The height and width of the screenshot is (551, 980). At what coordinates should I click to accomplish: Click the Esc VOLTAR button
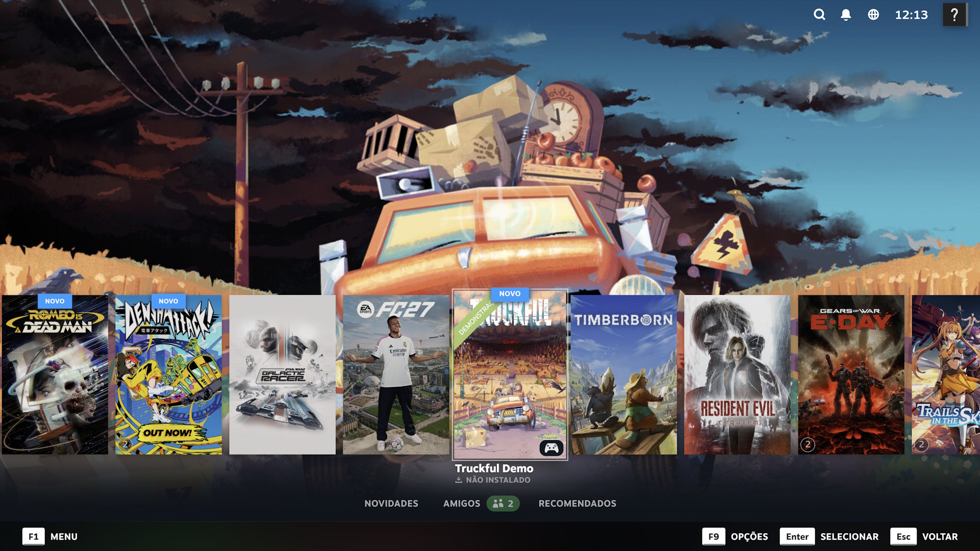click(x=924, y=537)
